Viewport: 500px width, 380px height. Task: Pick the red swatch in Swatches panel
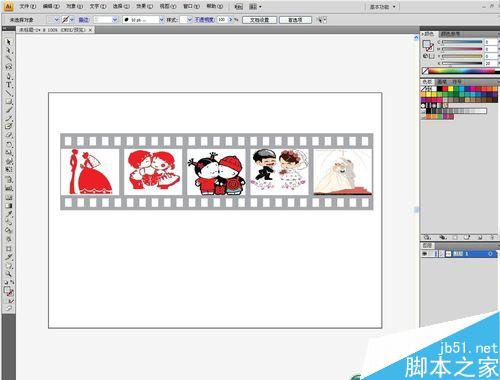pos(446,89)
